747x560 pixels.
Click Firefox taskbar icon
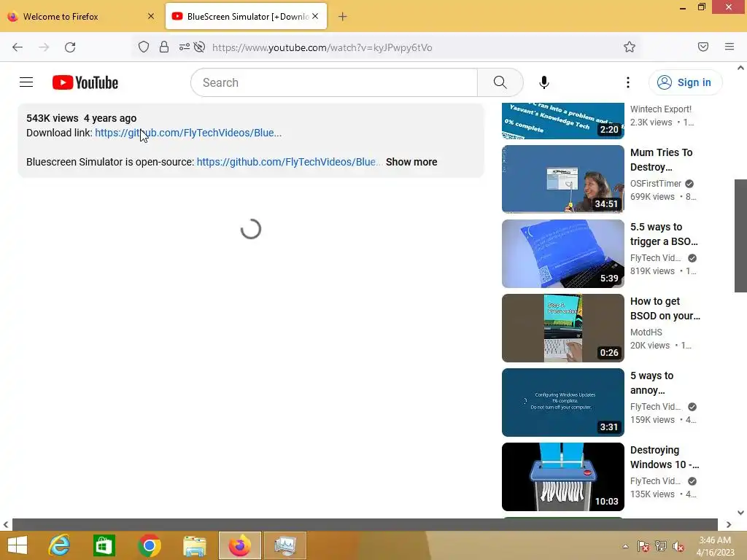pos(239,545)
